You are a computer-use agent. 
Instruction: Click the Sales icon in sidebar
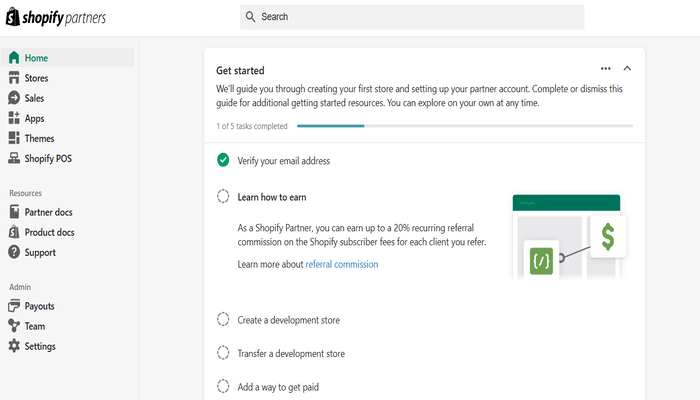tap(14, 98)
